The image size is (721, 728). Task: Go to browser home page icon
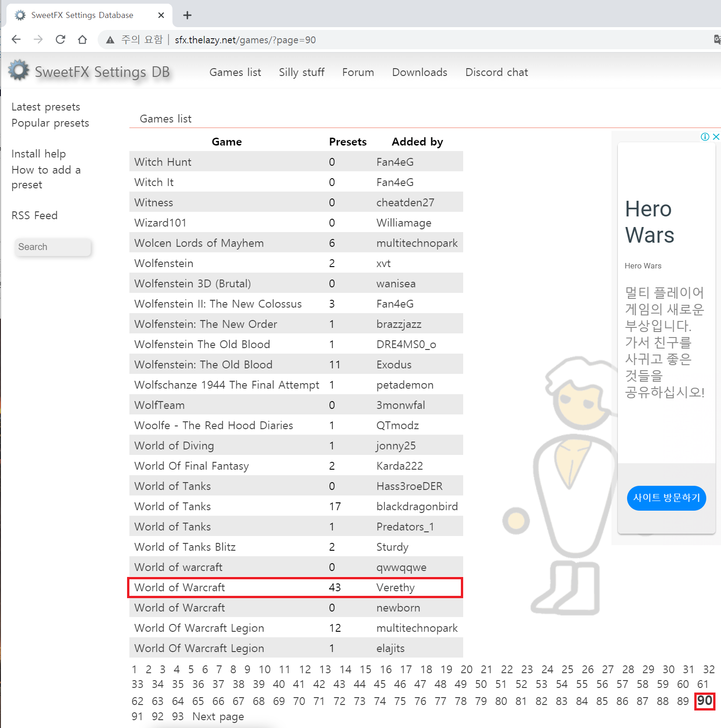82,40
